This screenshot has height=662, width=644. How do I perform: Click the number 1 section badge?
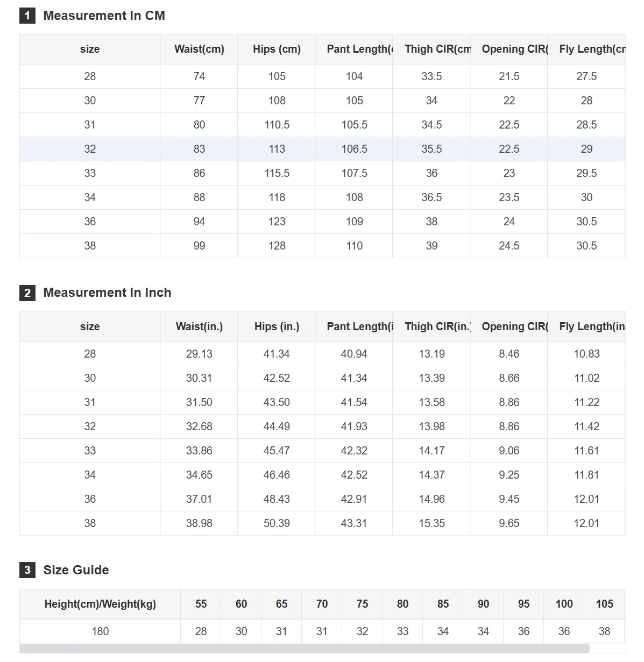(x=27, y=16)
